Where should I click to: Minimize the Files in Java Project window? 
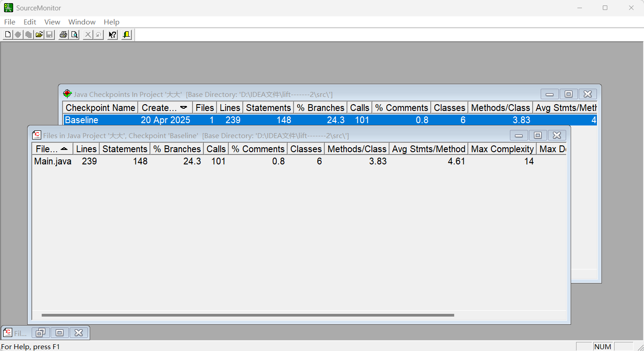(519, 135)
